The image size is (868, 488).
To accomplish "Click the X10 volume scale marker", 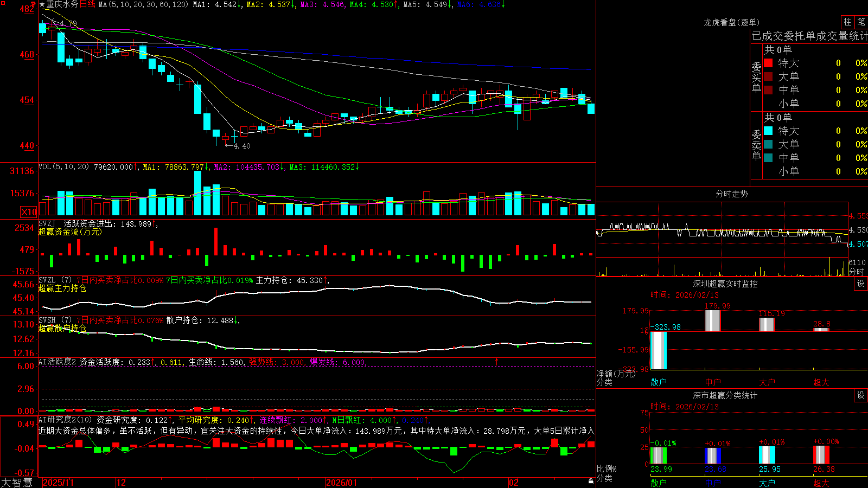I will point(29,212).
